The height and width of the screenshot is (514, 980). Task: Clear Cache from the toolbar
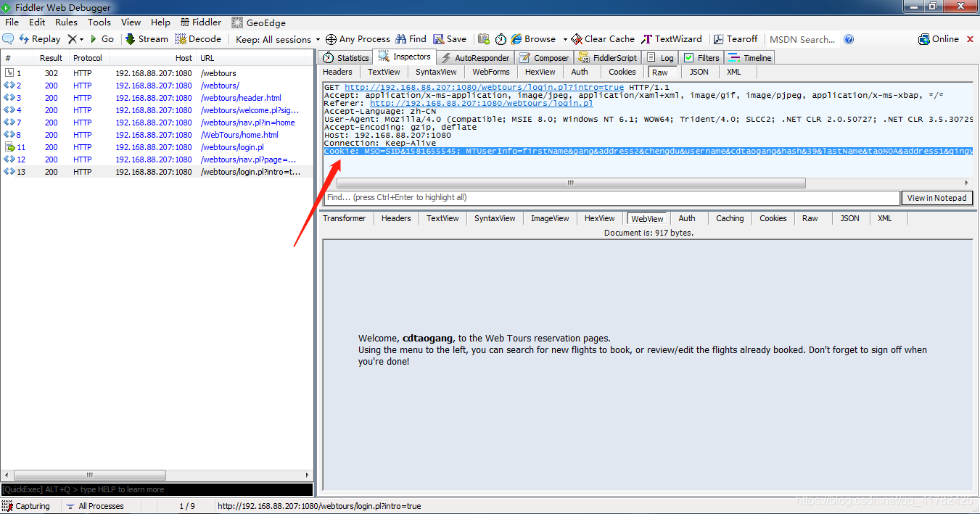pos(603,39)
